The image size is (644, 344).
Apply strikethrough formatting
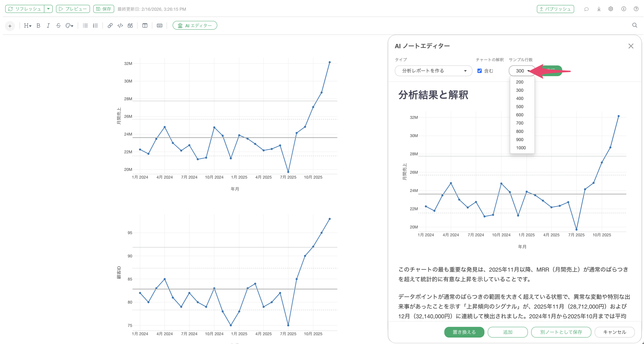(x=58, y=25)
